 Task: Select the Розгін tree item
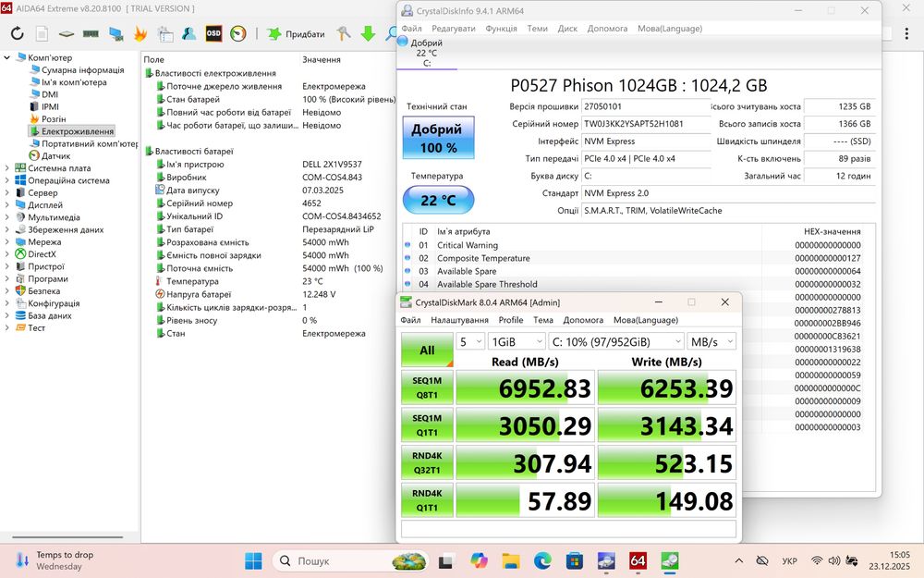pos(54,119)
